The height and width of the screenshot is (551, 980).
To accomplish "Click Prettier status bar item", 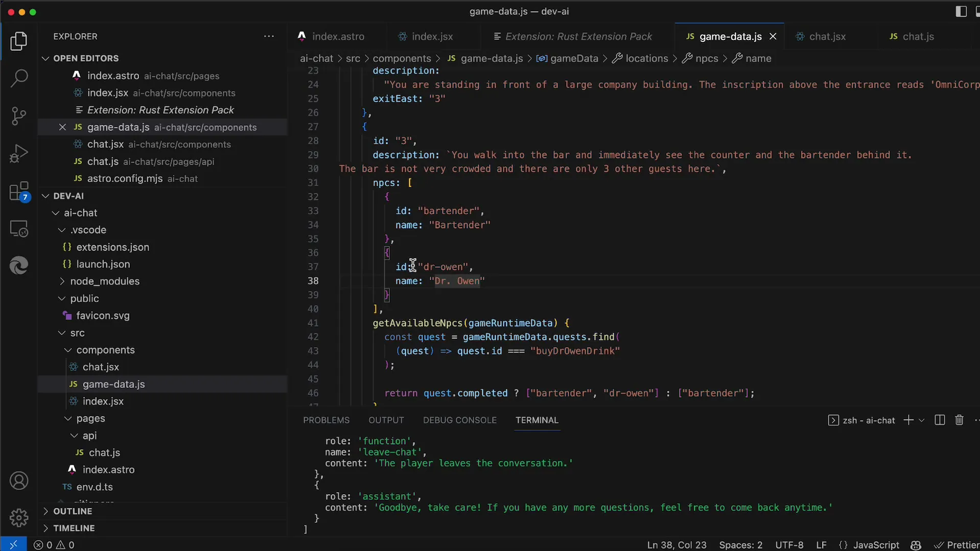I will (956, 545).
